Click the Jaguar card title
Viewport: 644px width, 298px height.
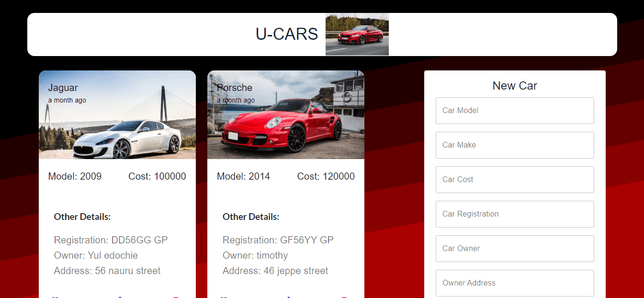(x=63, y=88)
